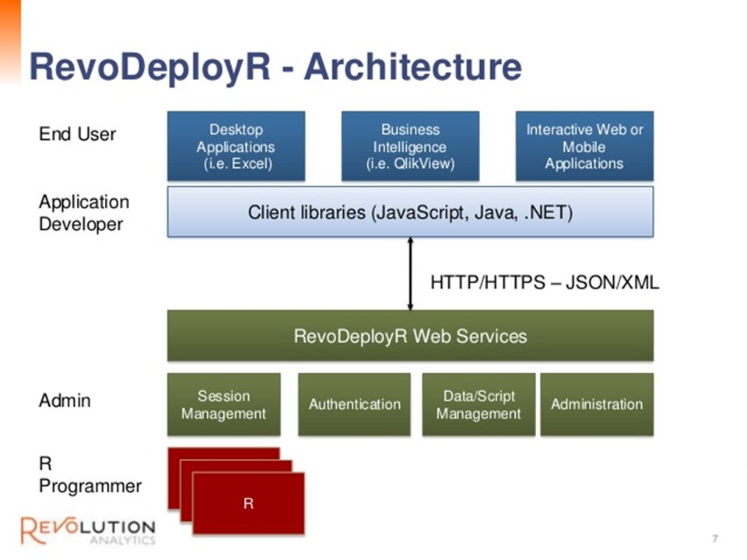Select the Session Management box
Viewport: 747px width, 560px height.
coord(224,404)
